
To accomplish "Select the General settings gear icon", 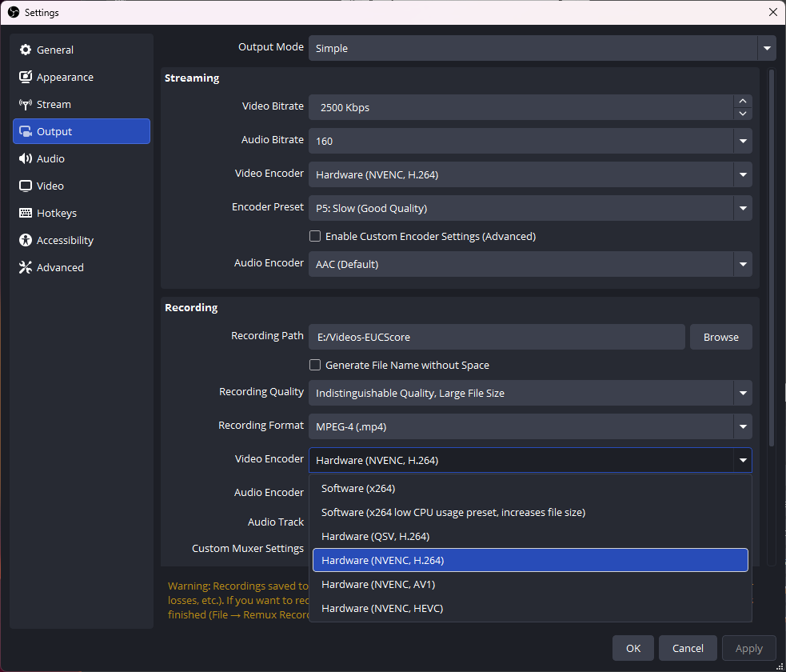I will pos(26,50).
